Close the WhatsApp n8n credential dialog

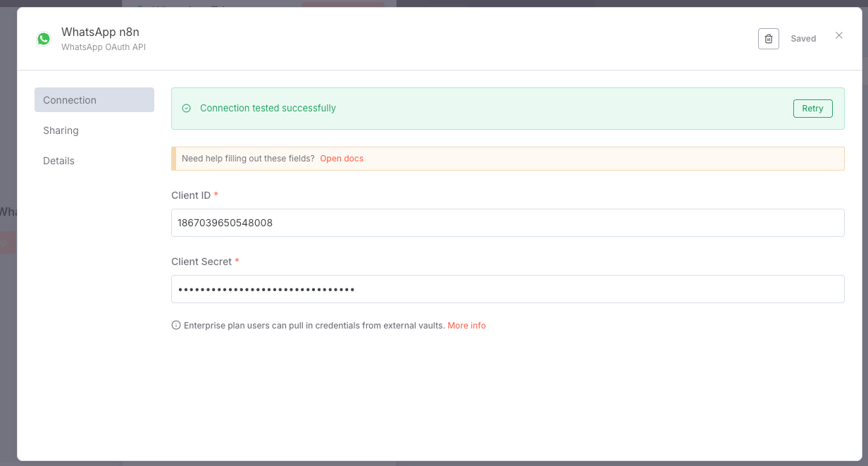point(839,35)
